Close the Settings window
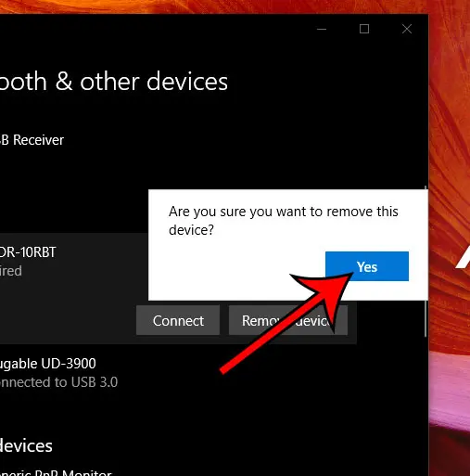Screen dimensions: 470x476 pyautogui.click(x=407, y=29)
